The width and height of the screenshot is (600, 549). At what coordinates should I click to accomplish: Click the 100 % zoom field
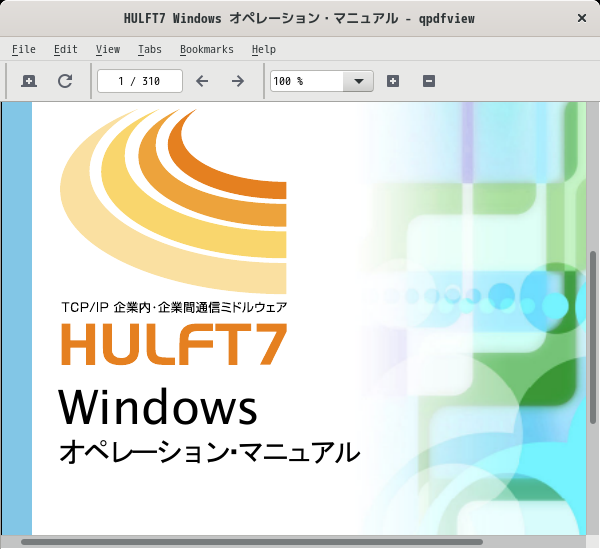307,81
